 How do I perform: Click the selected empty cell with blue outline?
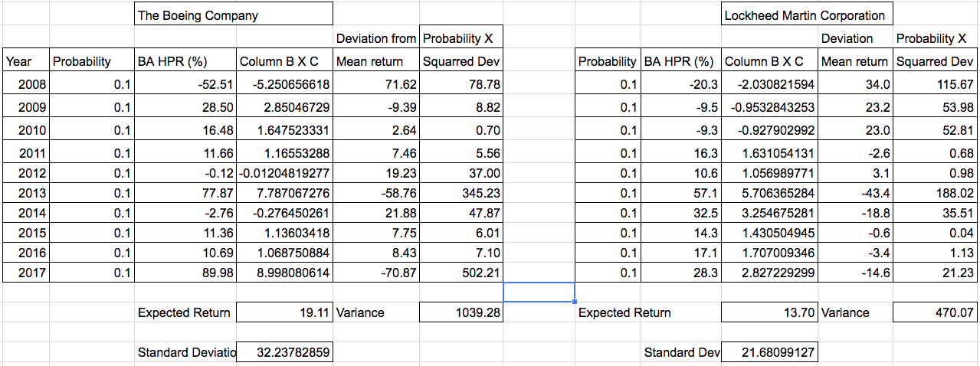coord(539,292)
